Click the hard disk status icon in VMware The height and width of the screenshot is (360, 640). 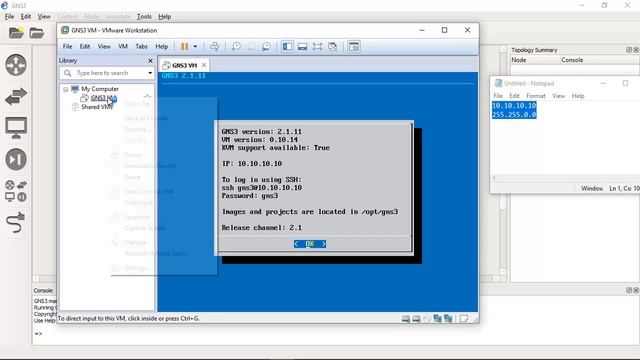point(406,319)
